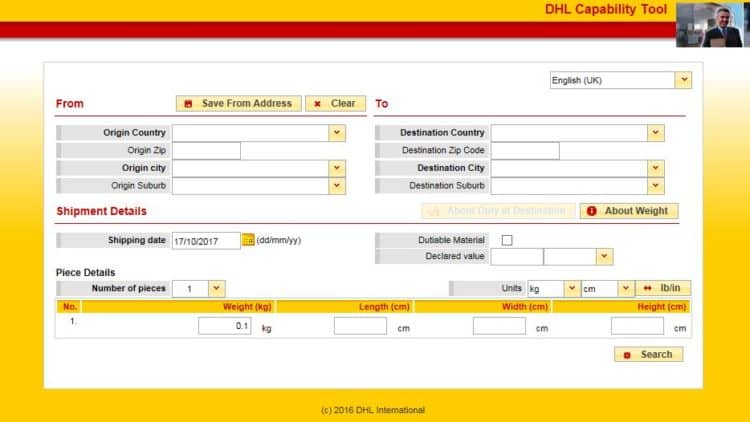Image resolution: width=750 pixels, height=422 pixels.
Task: Click the Search button
Action: (x=649, y=355)
